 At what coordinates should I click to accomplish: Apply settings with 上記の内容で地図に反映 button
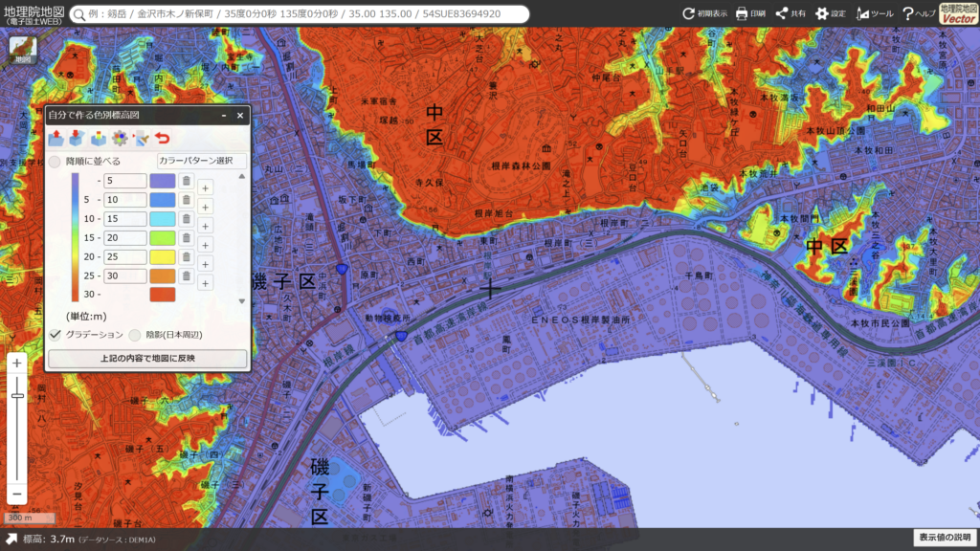[147, 359]
